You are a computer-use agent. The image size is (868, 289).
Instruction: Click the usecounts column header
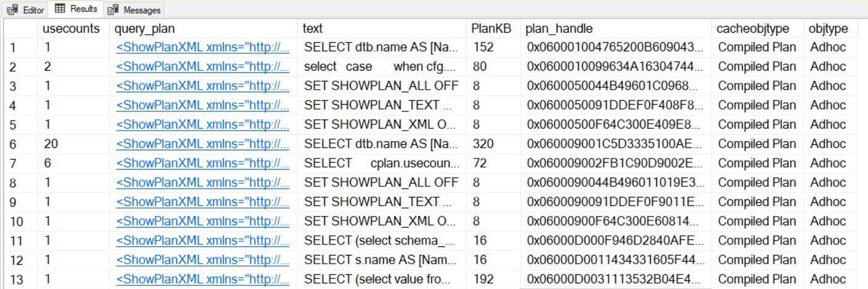[x=71, y=28]
